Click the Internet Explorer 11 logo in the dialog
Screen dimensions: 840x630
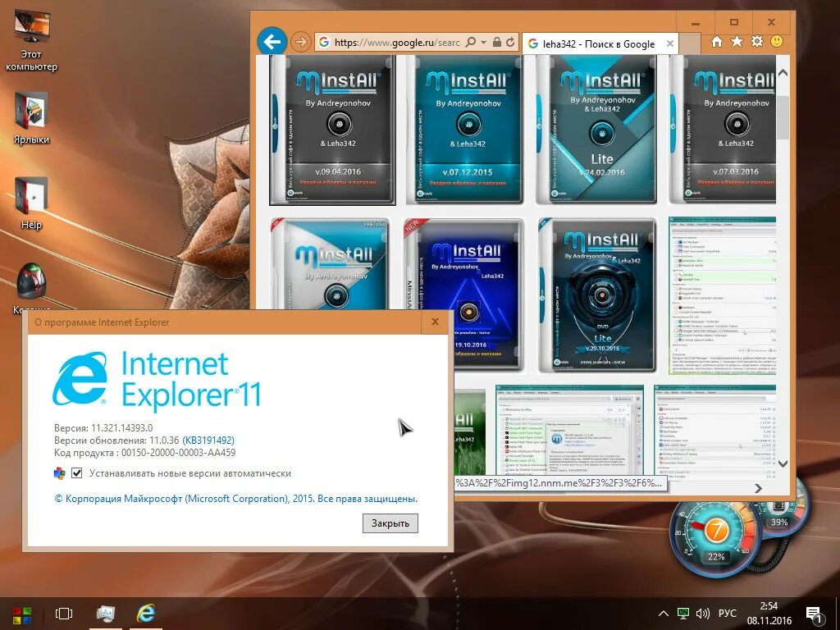coord(157,380)
